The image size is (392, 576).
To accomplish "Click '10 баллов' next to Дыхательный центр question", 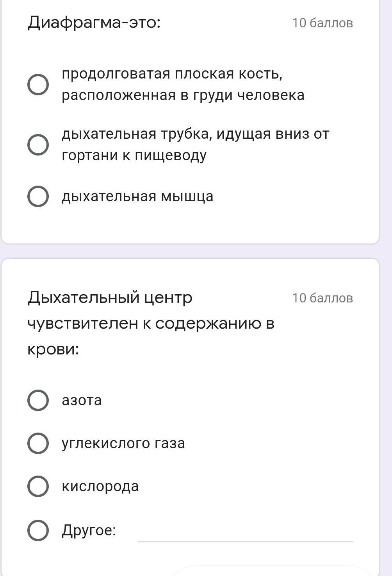I will [x=323, y=298].
